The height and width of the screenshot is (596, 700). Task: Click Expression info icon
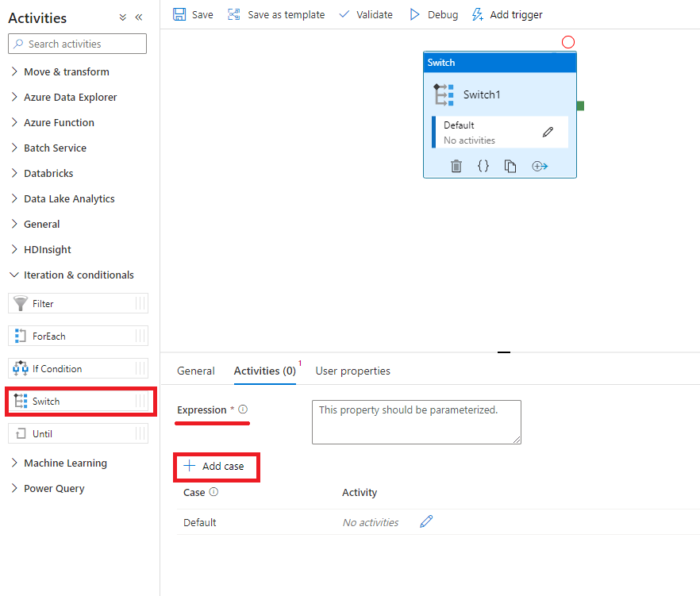coord(243,410)
